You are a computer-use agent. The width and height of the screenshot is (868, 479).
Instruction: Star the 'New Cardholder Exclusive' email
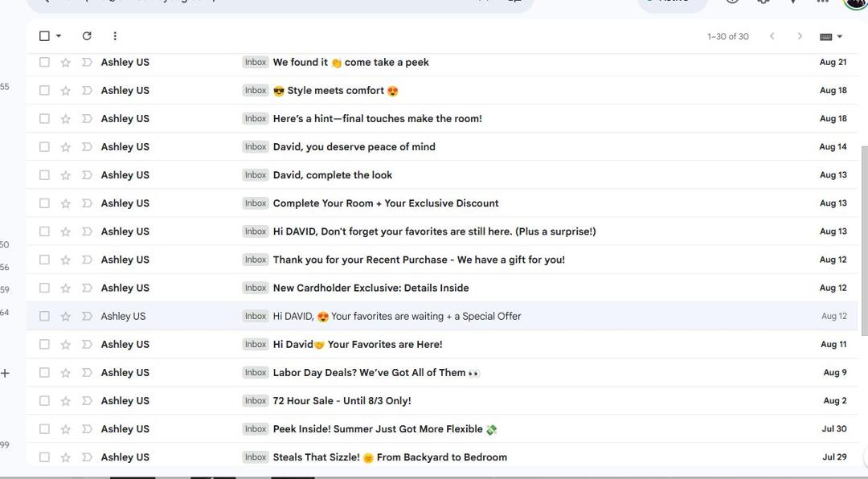[65, 289]
